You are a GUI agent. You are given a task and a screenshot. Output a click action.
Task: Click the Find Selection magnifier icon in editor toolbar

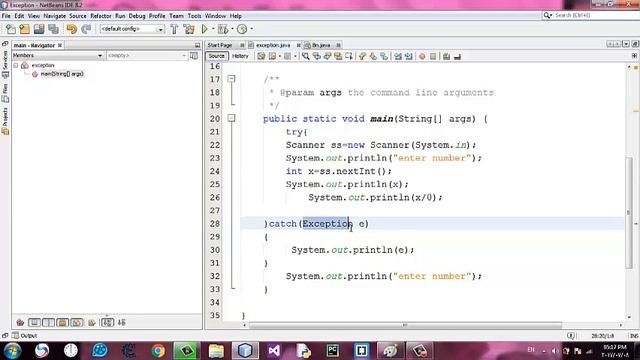pos(306,56)
